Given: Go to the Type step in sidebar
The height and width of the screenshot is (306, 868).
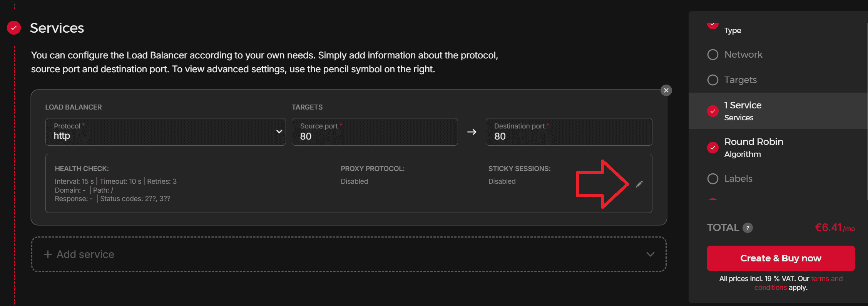Looking at the screenshot, I should point(732,30).
